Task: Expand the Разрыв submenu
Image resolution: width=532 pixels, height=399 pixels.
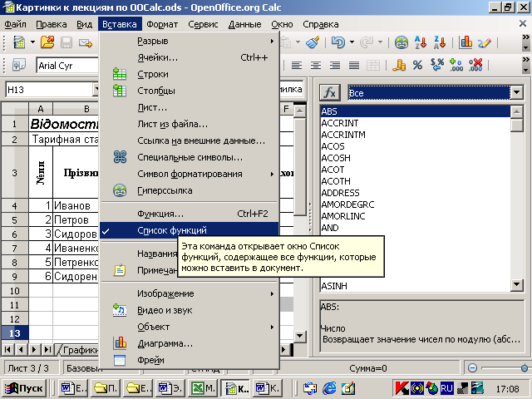Action: tap(189, 41)
